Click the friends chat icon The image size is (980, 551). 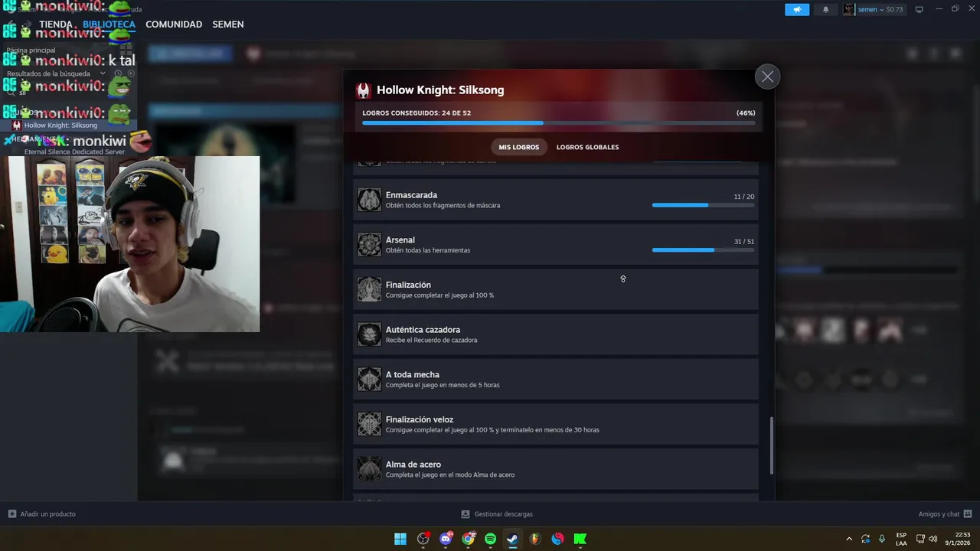(x=968, y=514)
